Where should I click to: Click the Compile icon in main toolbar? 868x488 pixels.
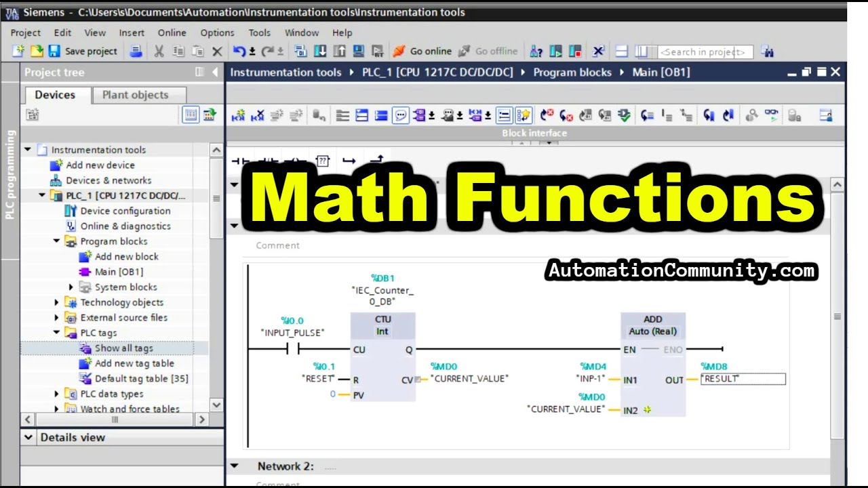300,51
